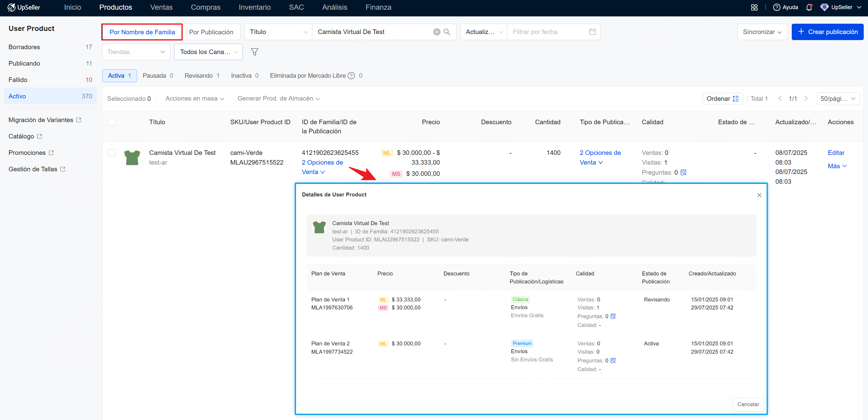Open the Compras menu
868x420 pixels.
[x=205, y=7]
